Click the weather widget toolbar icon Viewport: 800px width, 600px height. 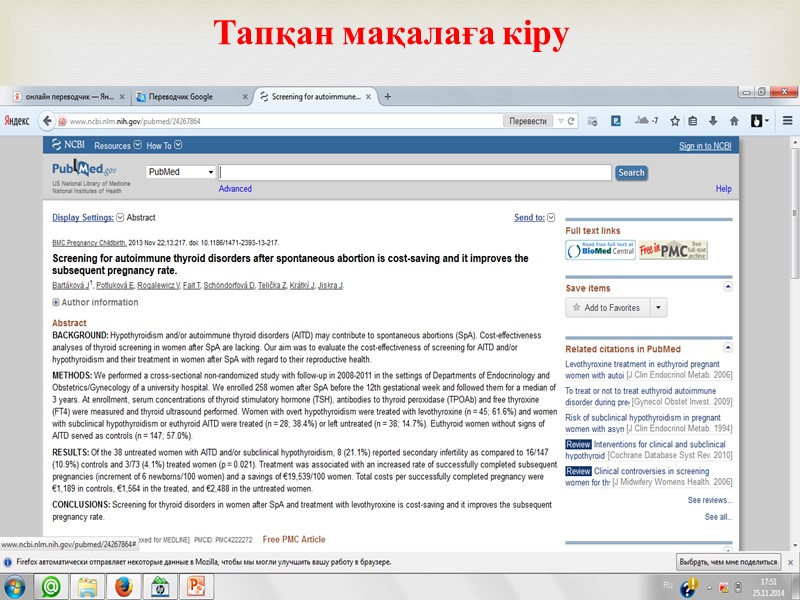pos(646,120)
